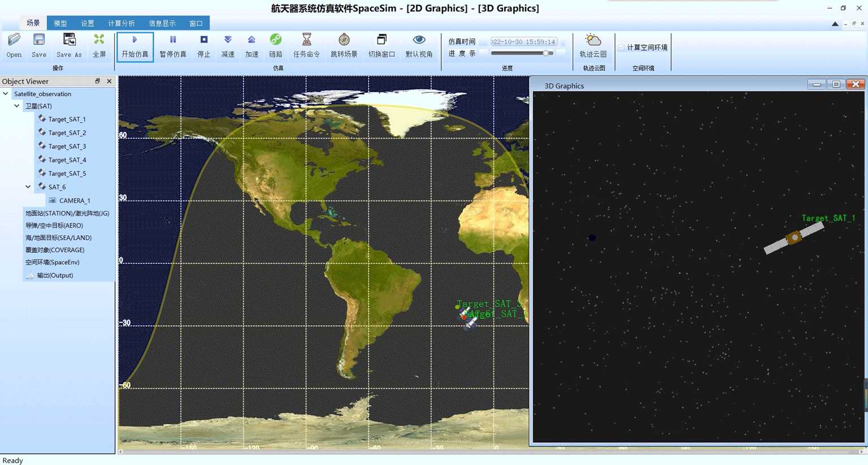Select CAMERA_1 in the Object Viewer

click(74, 200)
